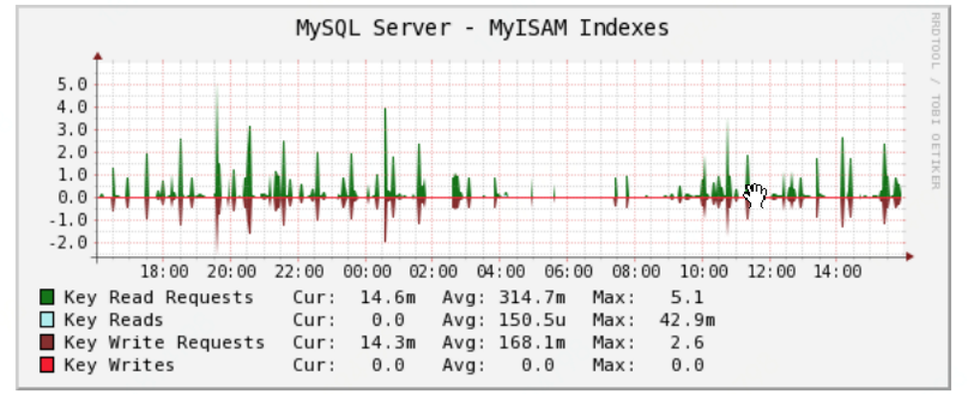Click the -1.0 y-axis label

click(x=67, y=220)
